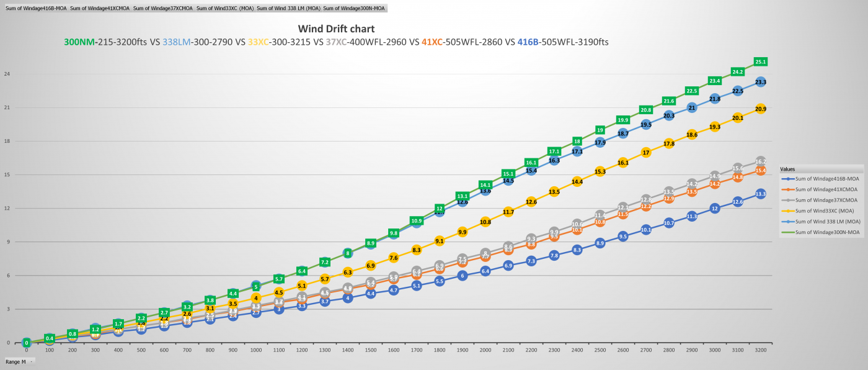Click the Sum of Windage41XCMOA field button
The width and height of the screenshot is (868, 370).
[100, 9]
